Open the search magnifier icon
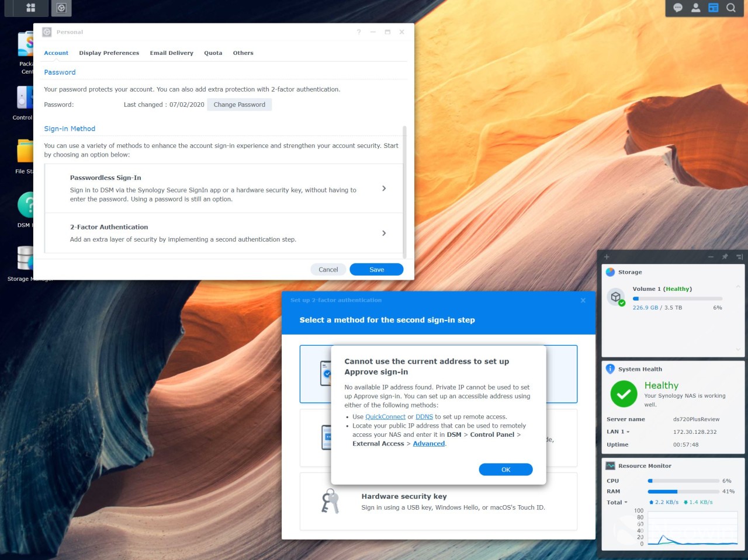Viewport: 748px width, 560px height. (x=731, y=8)
